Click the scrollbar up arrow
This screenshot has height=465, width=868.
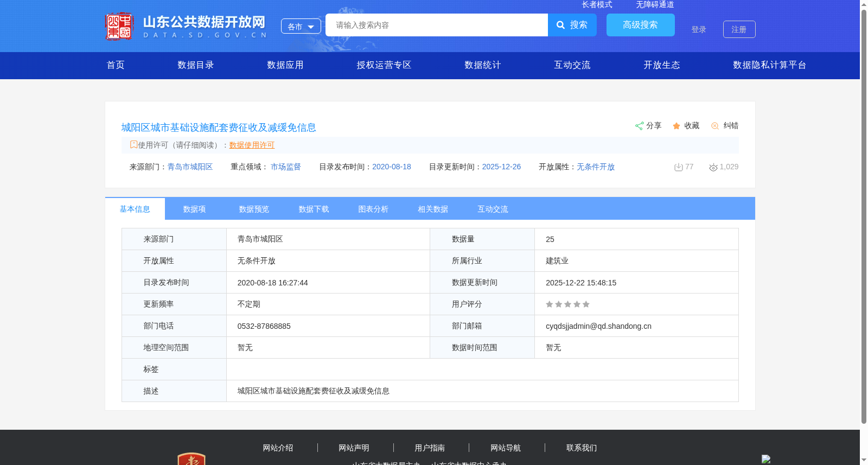coord(864,4)
